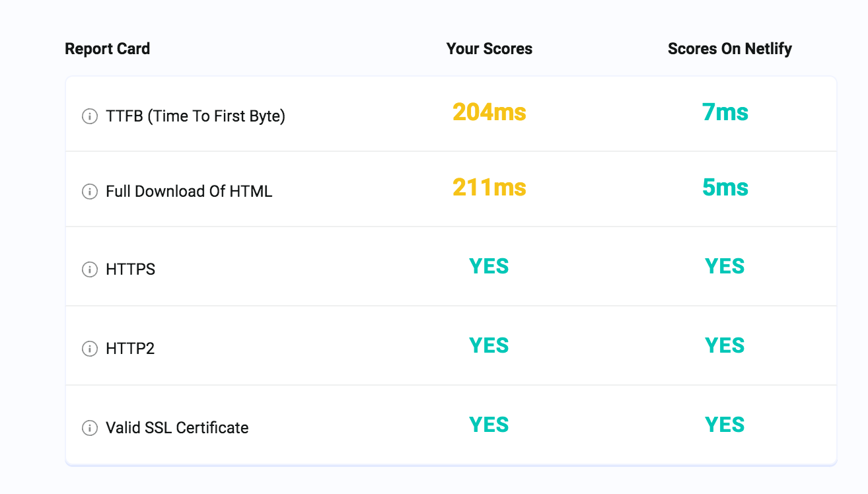Open the HTTPS row info icon
This screenshot has height=494, width=868.
point(89,269)
